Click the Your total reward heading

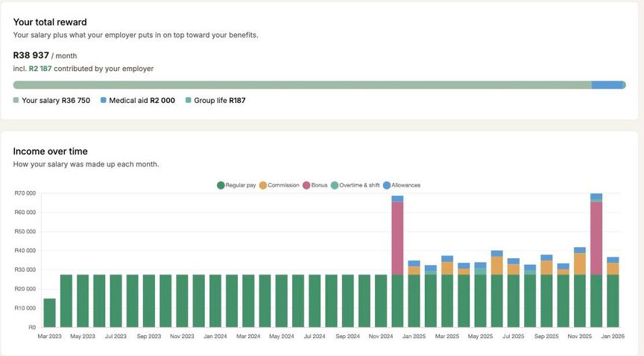pos(50,22)
